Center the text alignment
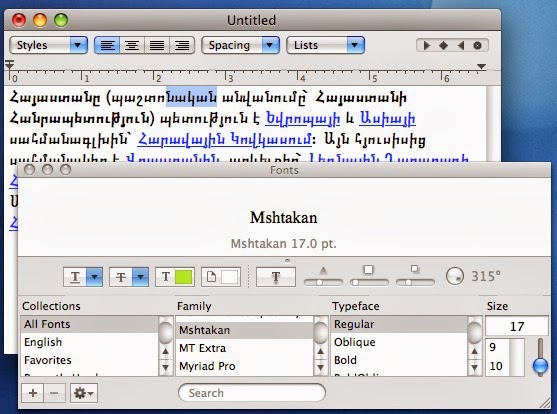The height and width of the screenshot is (414, 557). [132, 45]
